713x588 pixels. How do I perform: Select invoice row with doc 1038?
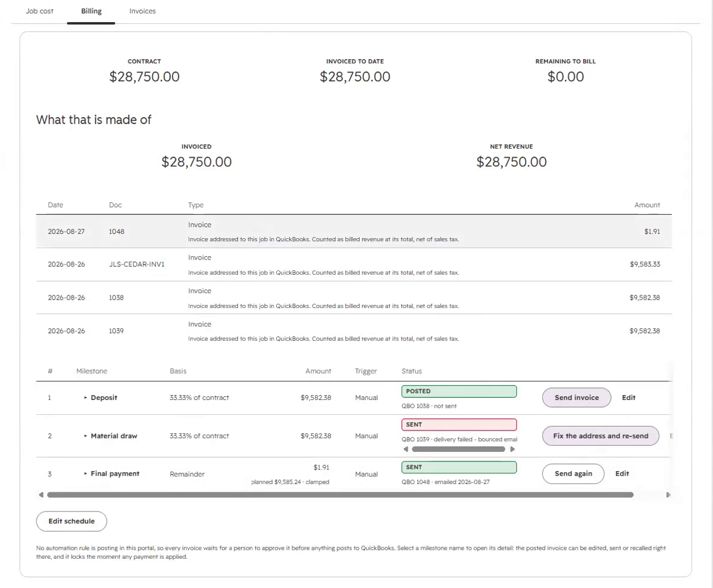[x=354, y=298]
